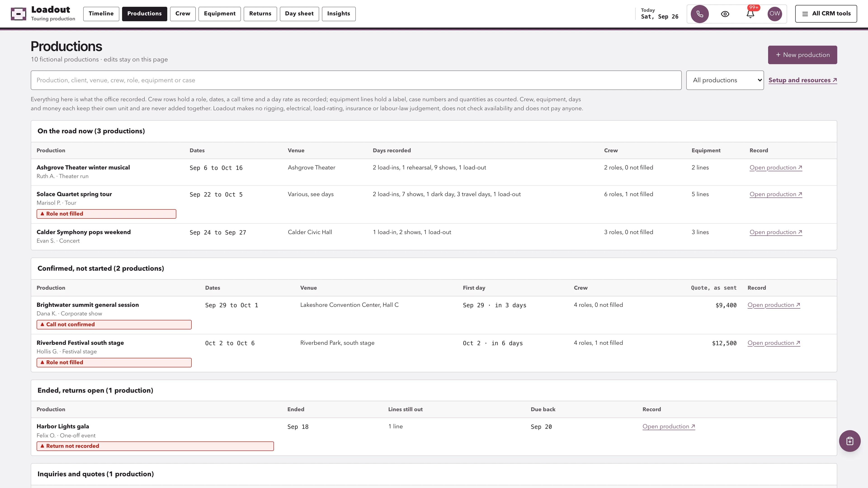Click the Lakeshore Convention Center, Hall C venue

349,305
